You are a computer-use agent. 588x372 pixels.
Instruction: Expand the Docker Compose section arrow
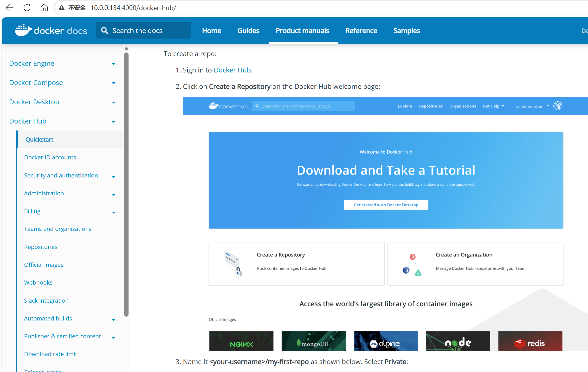[x=114, y=83]
